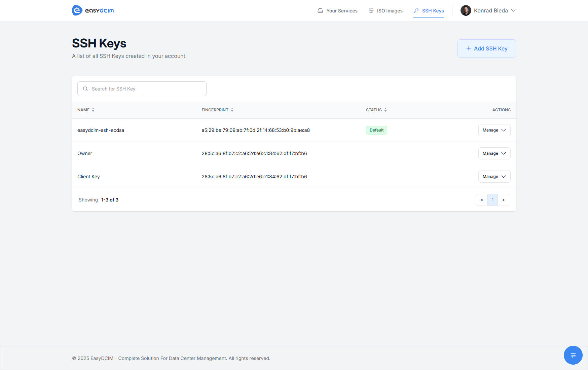
Task: Sort the table by STATUS column
Action: pyautogui.click(x=385, y=110)
